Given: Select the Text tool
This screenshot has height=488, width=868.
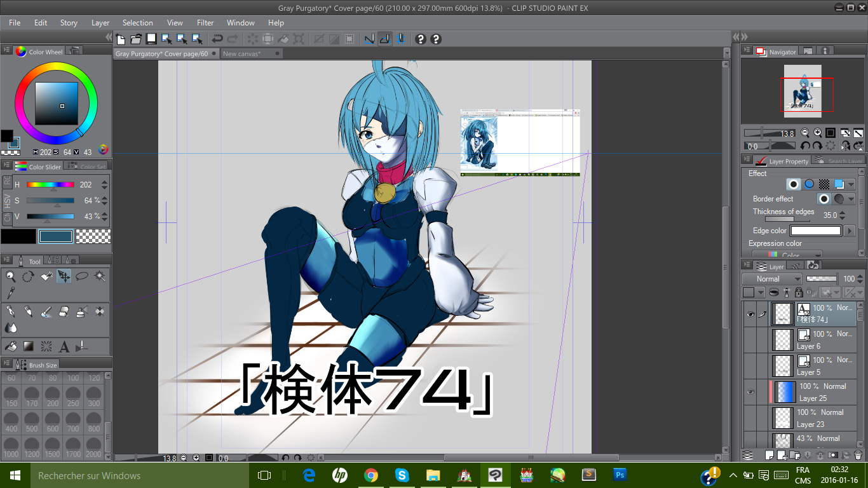Looking at the screenshot, I should click(64, 346).
